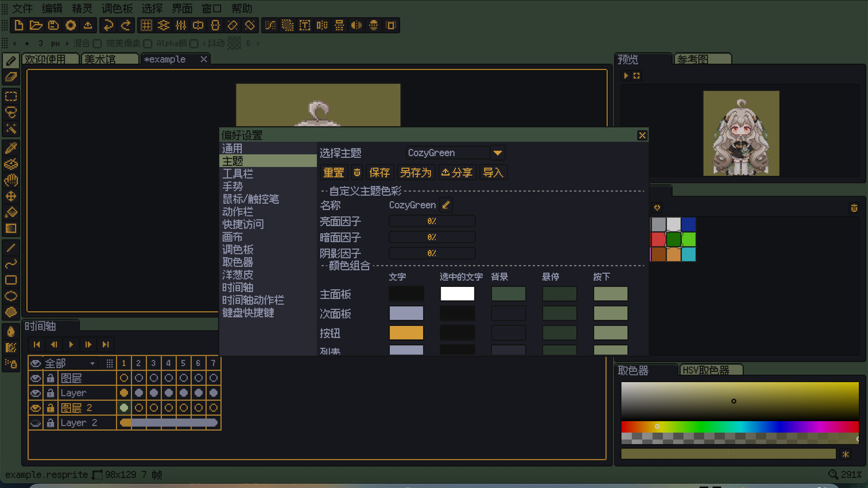Click the Open File folder icon

(36, 25)
